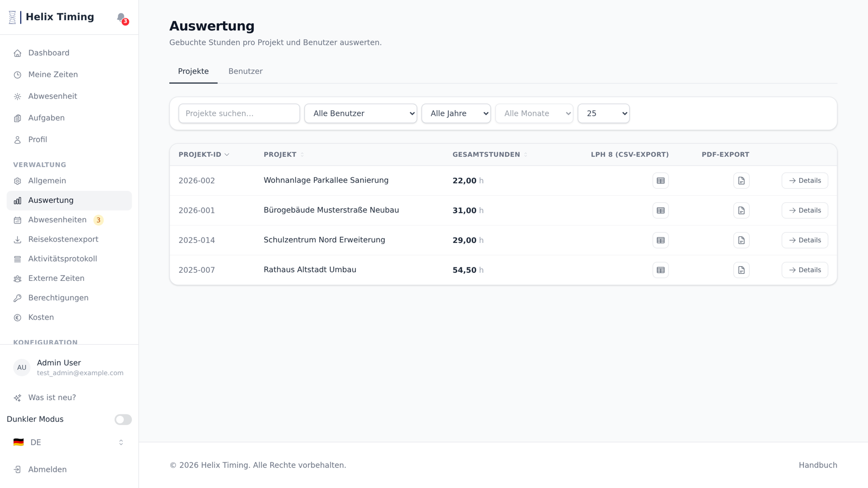Export CSV for Bürogebäude Musterstraße Neubau
Viewport: 868px width, 488px height.
[660, 210]
